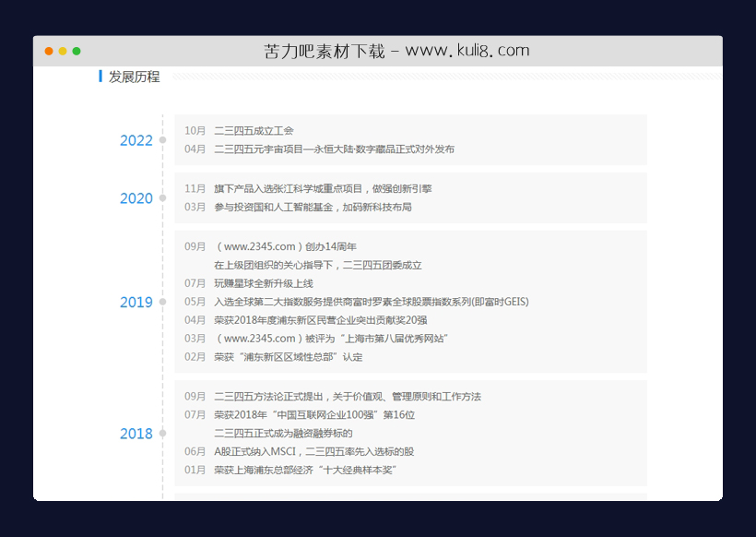Screen dimensions: 756x537
Task: Click the 二三四五成立工会 entry
Action: [254, 130]
